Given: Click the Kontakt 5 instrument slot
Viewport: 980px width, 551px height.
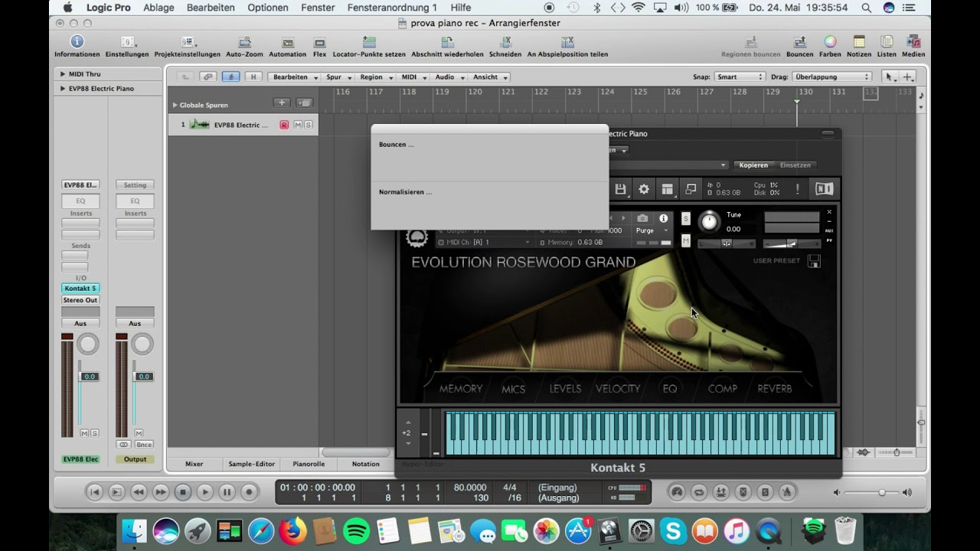Looking at the screenshot, I should pyautogui.click(x=80, y=289).
